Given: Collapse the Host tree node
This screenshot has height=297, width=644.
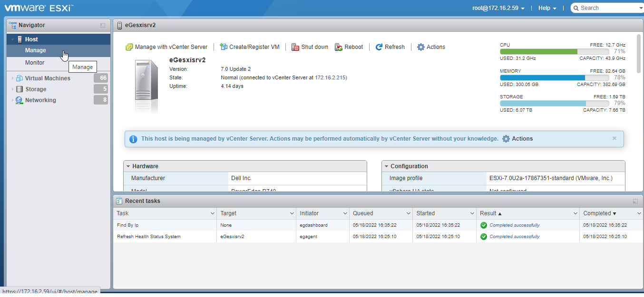Looking at the screenshot, I should [x=13, y=39].
